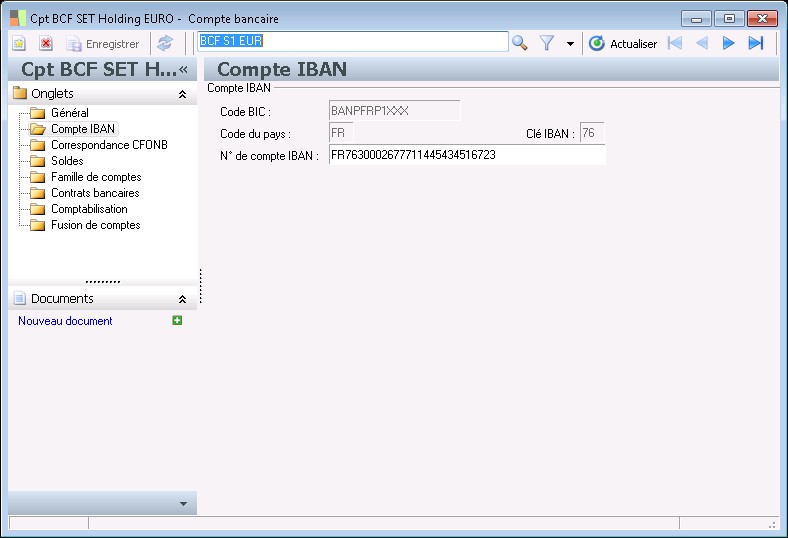Click the red delete record icon
Screen dimensions: 788x538
(46, 44)
